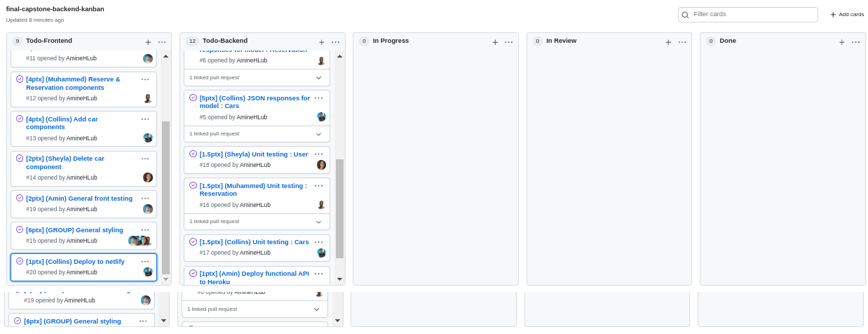Click open-issue status icon on Add car components
The image size is (868, 334).
[20, 119]
